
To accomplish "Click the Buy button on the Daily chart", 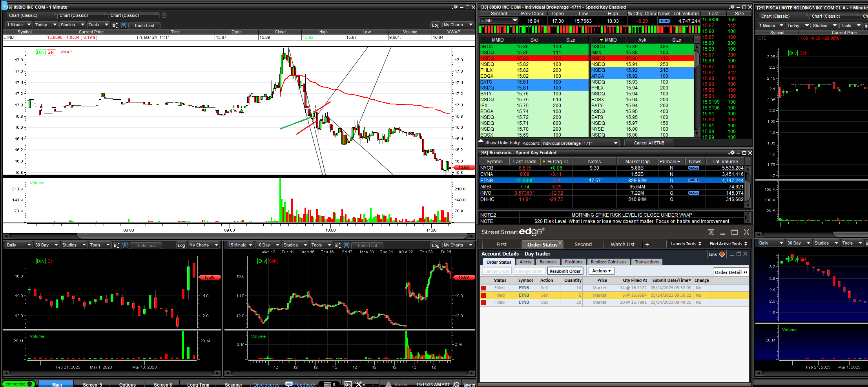I will pyautogui.click(x=41, y=261).
